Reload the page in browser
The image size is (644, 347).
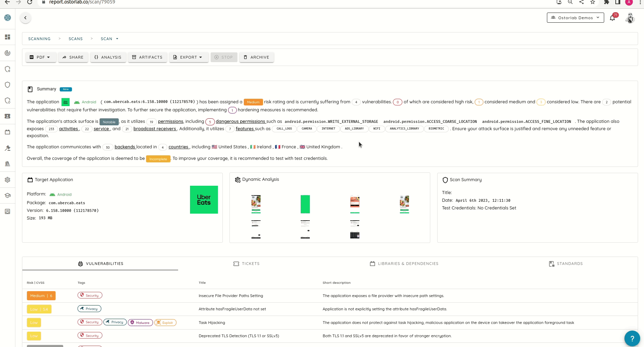(30, 2)
